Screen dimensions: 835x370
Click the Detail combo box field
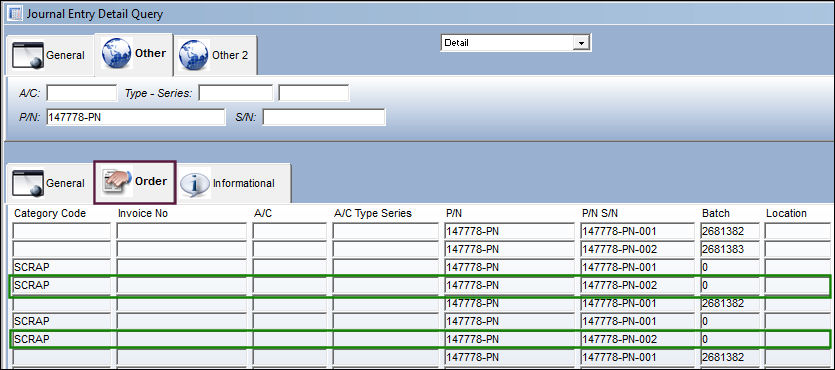click(x=515, y=43)
